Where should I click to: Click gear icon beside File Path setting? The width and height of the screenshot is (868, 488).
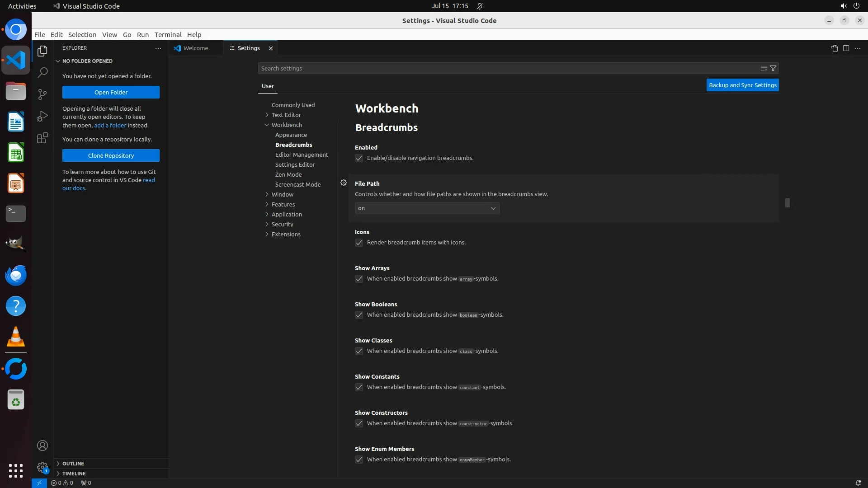pos(344,183)
